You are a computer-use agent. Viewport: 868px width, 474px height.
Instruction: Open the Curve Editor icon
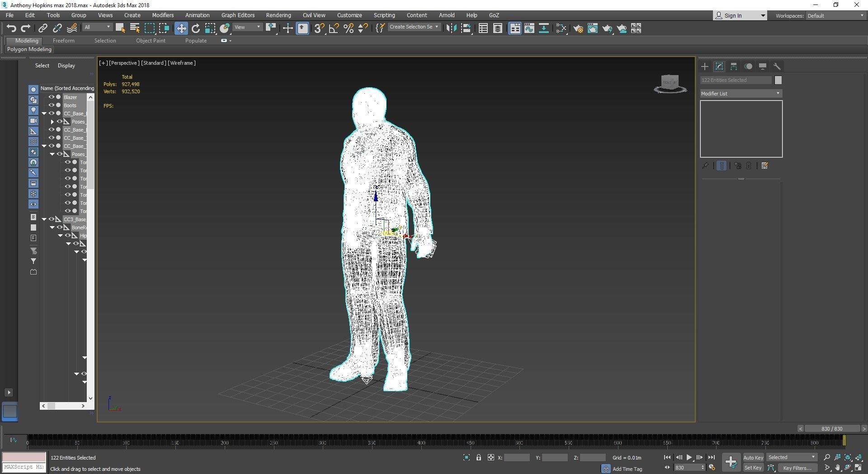[529, 28]
